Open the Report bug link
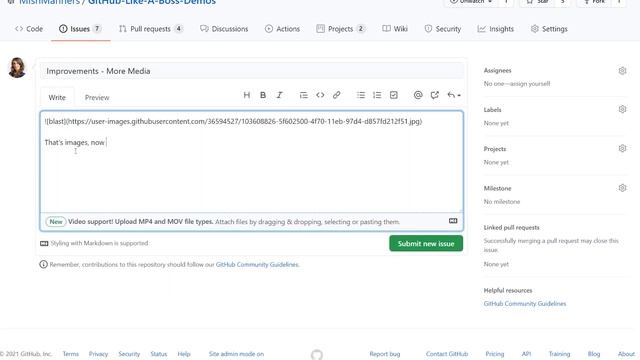 pos(385,354)
